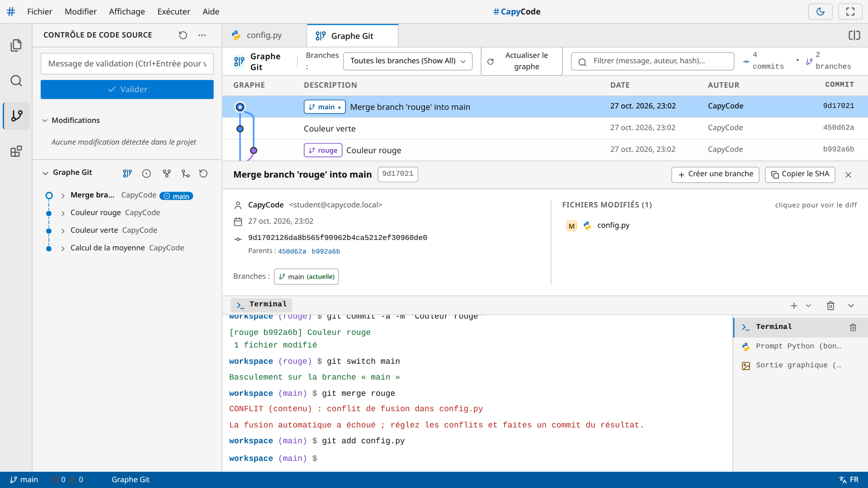The width and height of the screenshot is (868, 488).
Task: Switch to the config.py tab
Action: coord(264,35)
